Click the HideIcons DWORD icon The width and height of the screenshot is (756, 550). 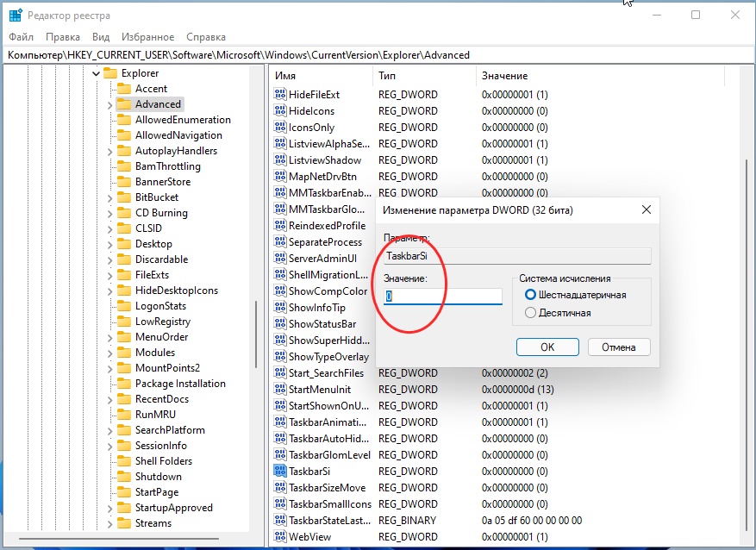pos(279,110)
